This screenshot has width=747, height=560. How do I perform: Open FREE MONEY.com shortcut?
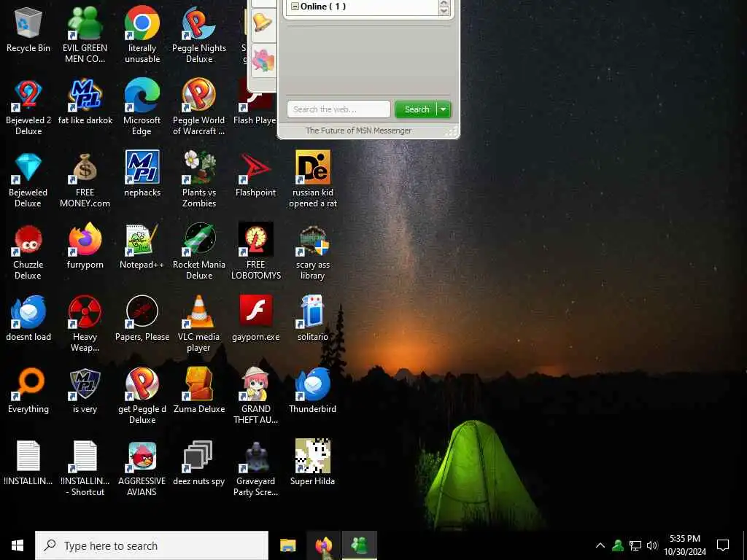pos(85,181)
